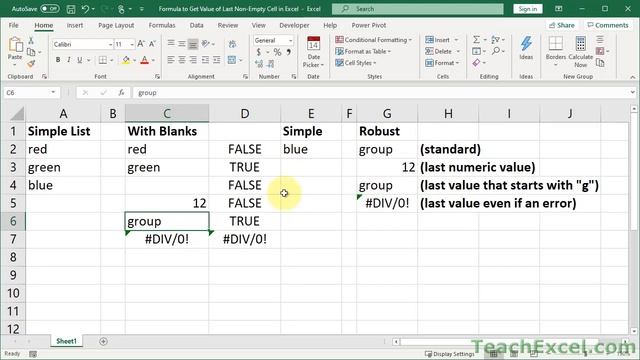This screenshot has width=640, height=360.
Task: Toggle Bold formatting
Action: coord(58,60)
